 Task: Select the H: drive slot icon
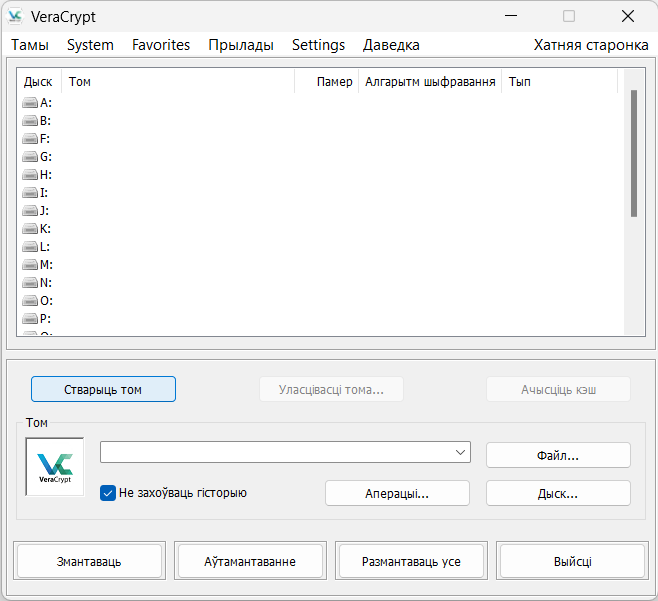(30, 175)
